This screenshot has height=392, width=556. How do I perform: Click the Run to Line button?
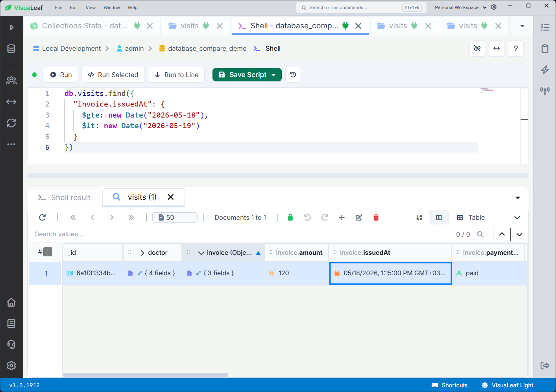(x=176, y=75)
